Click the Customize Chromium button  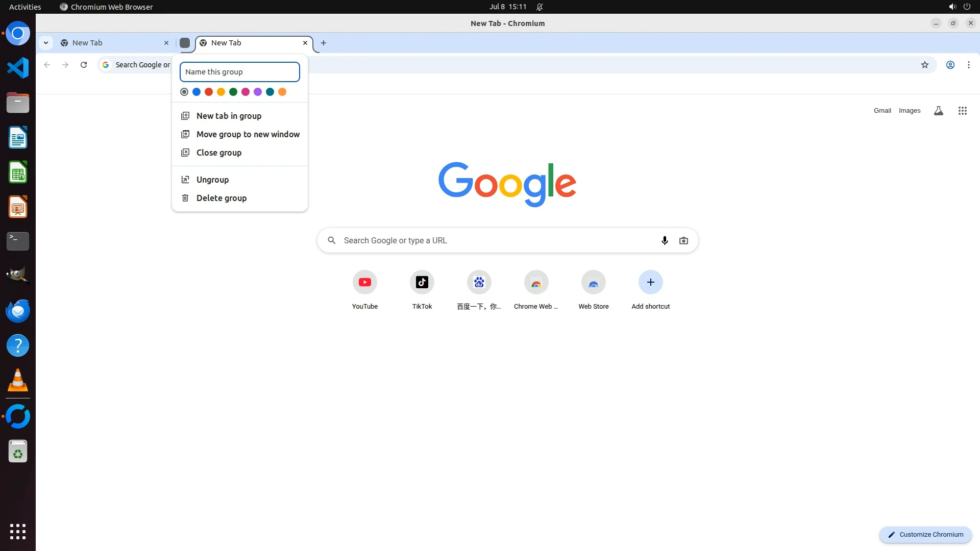(925, 534)
